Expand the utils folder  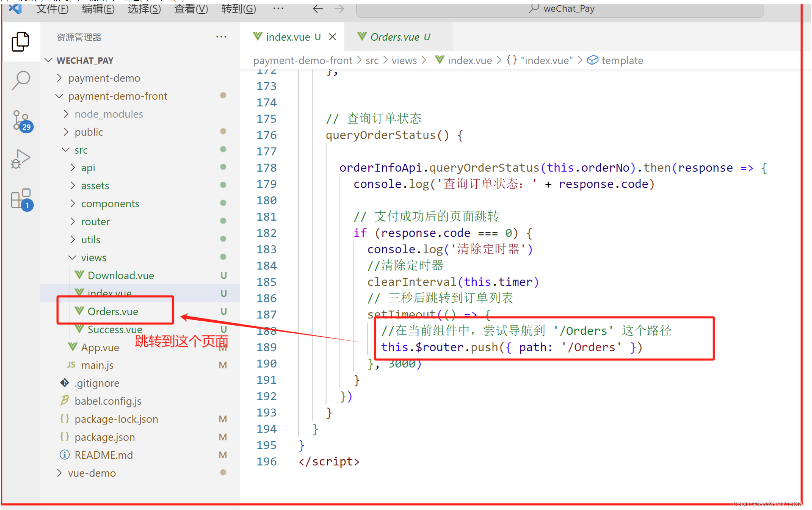73,239
